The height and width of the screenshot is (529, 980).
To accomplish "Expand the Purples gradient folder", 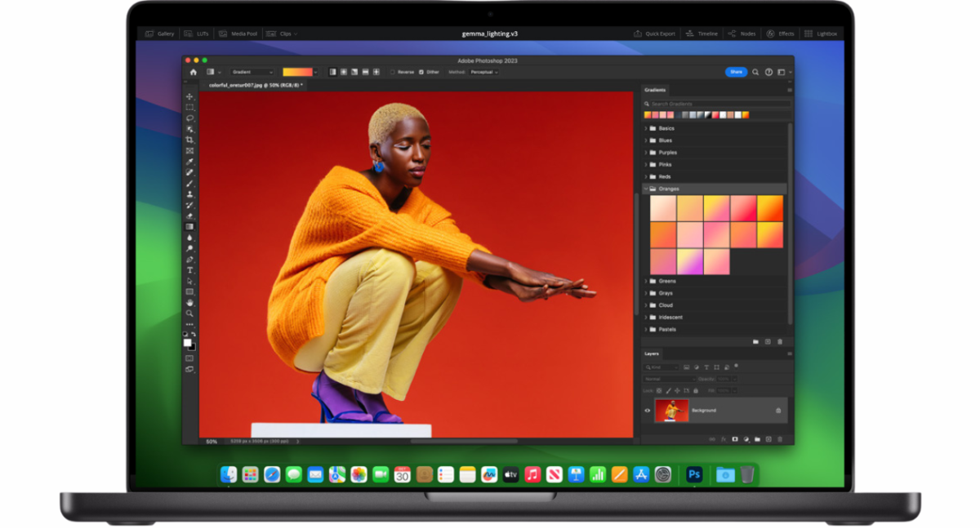I will coord(646,153).
